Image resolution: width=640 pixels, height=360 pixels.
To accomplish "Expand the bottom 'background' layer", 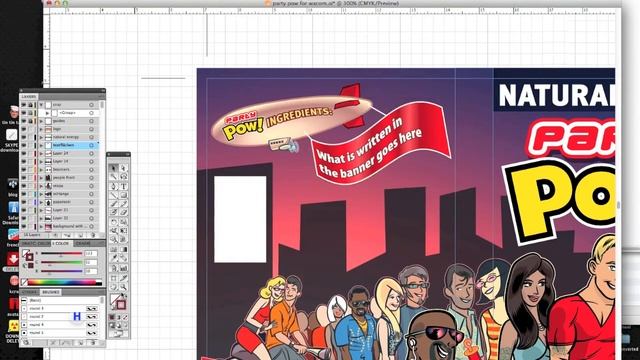I will (x=41, y=226).
